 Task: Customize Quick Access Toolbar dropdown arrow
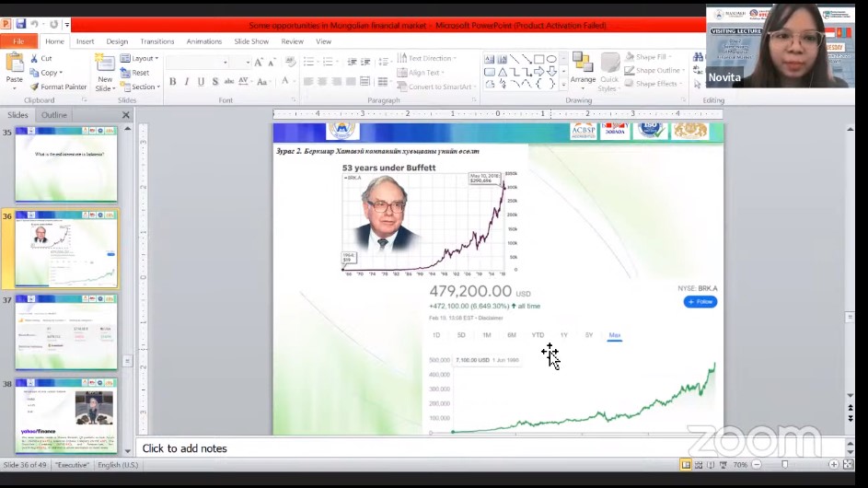pyautogui.click(x=67, y=24)
